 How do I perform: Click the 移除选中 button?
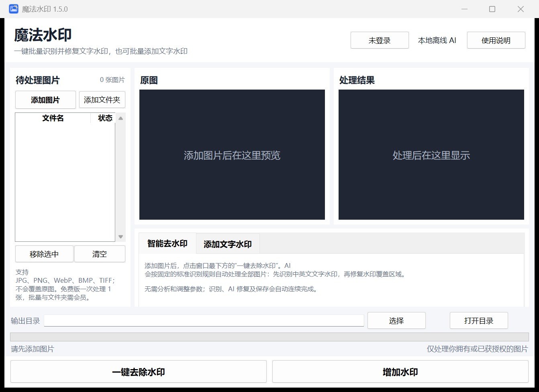(44, 254)
